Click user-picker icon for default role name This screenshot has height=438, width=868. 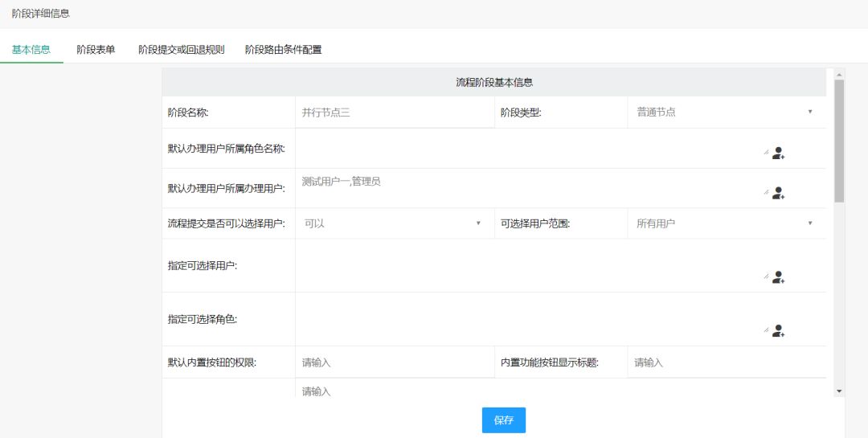(x=777, y=153)
